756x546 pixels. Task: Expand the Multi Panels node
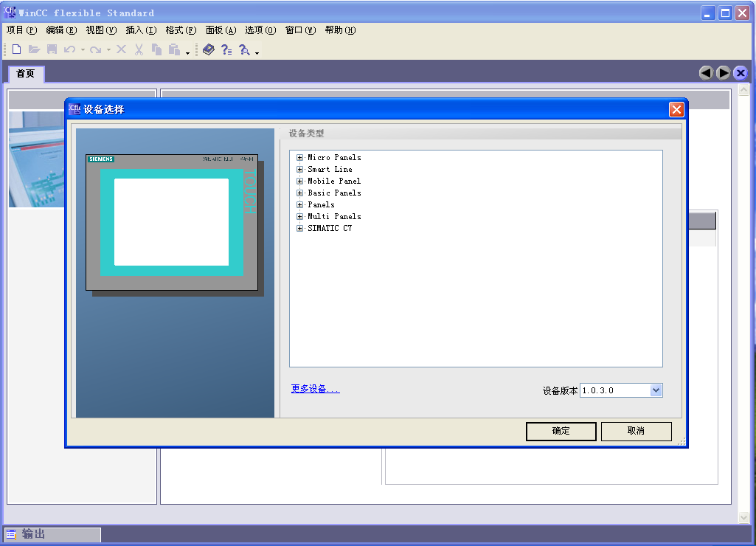(x=300, y=217)
